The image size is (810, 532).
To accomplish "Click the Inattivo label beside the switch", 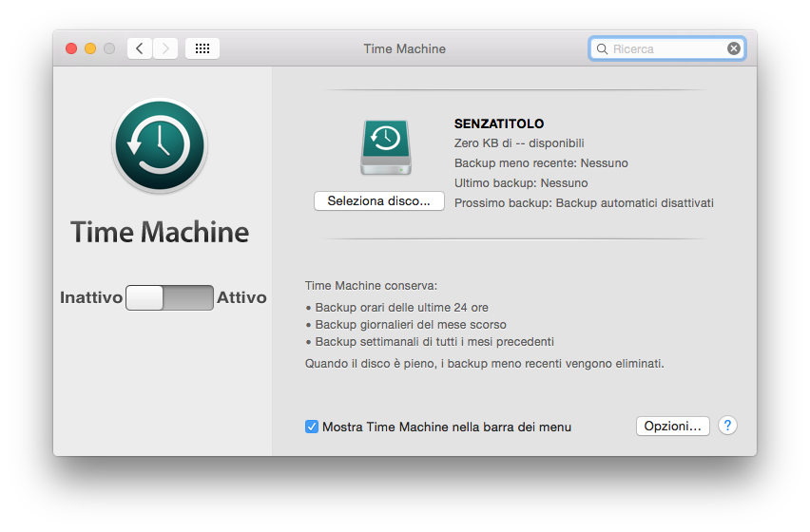I will [91, 297].
